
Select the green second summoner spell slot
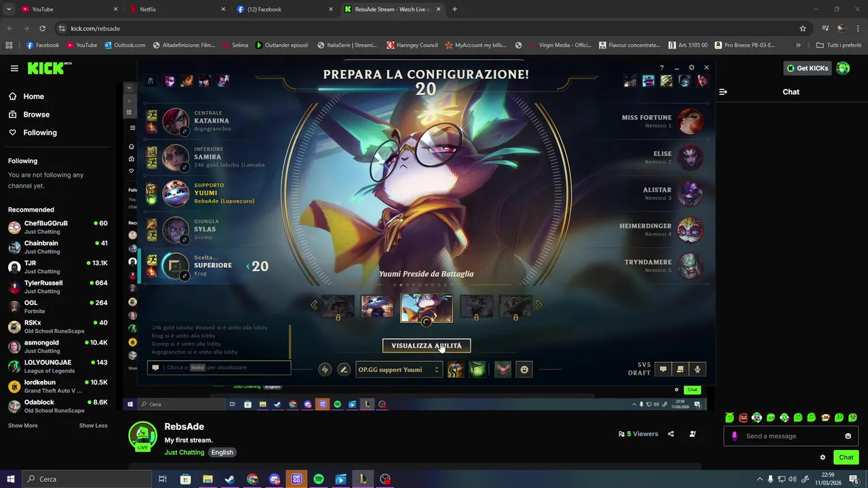tap(477, 369)
